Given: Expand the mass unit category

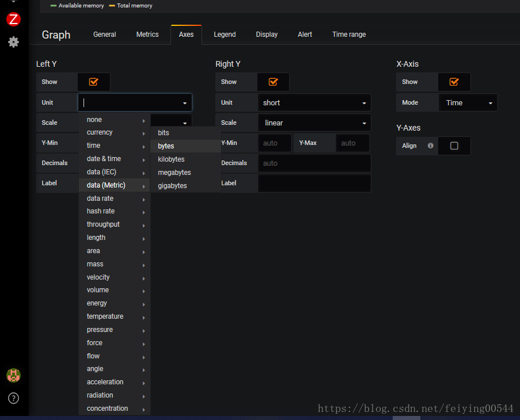Looking at the screenshot, I should (x=115, y=264).
